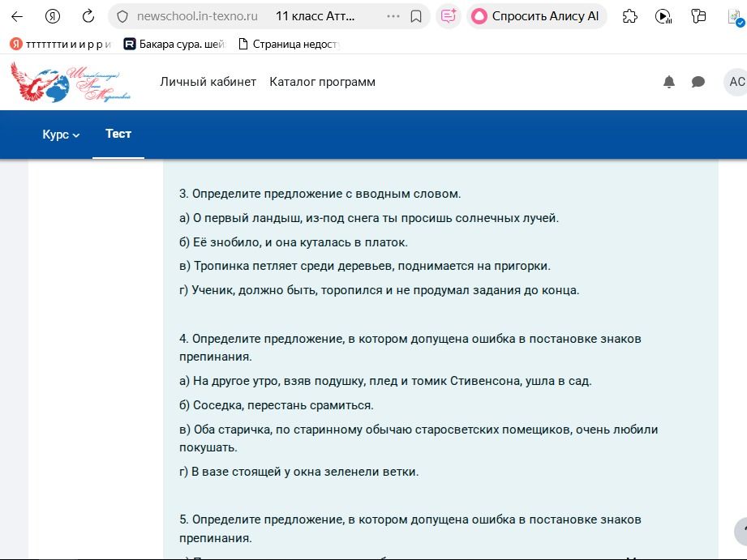Click question 4 heading text about punctuation error

[410, 348]
